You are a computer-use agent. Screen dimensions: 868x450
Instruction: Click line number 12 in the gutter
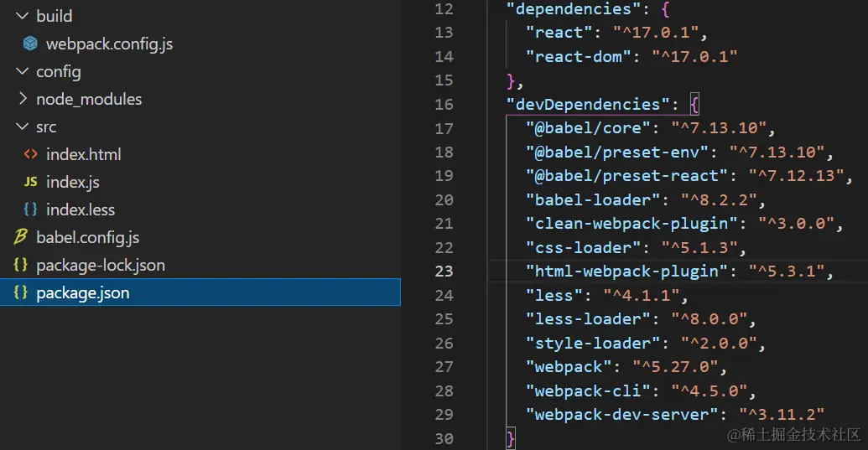pyautogui.click(x=444, y=9)
